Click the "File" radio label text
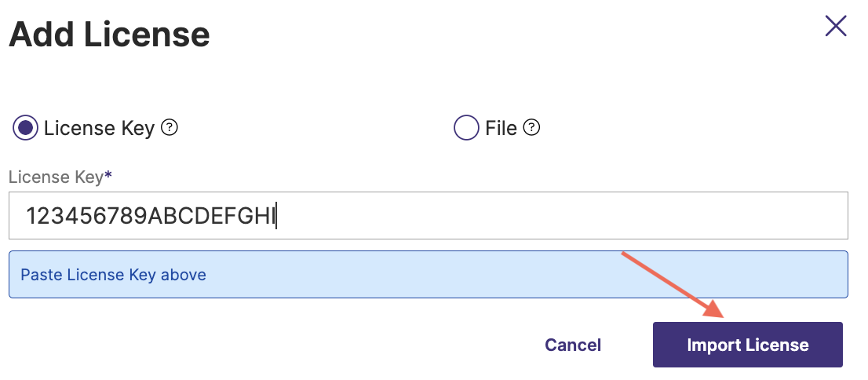This screenshot has height=380, width=868. click(501, 128)
